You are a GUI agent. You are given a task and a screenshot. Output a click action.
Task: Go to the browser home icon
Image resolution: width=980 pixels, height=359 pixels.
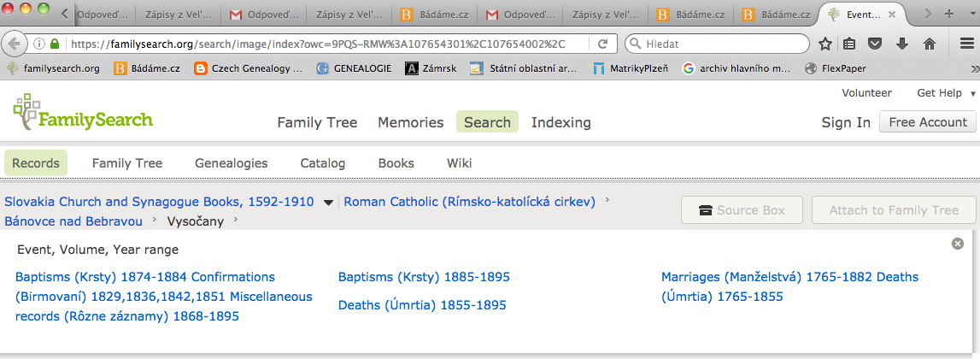coord(930,44)
